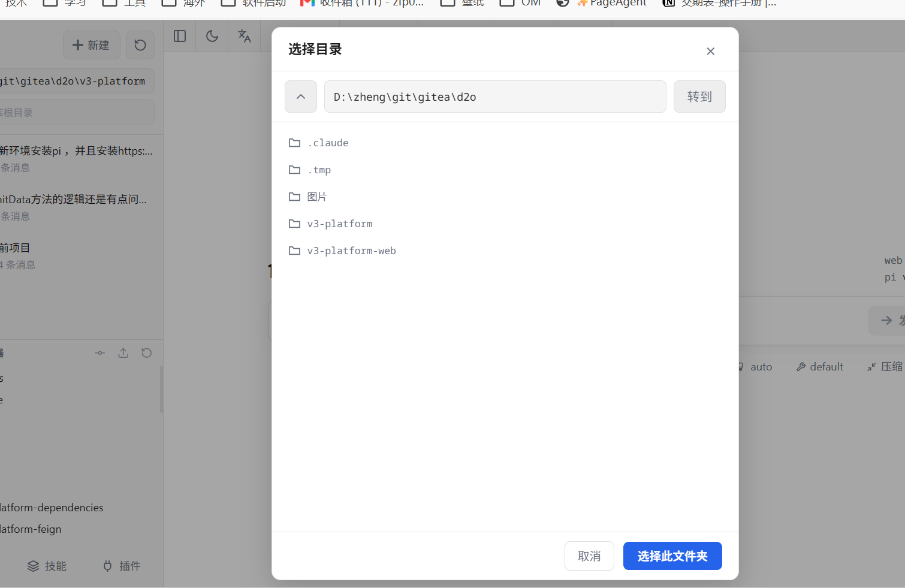Click the commit graph icon in lower sidebar
Image resolution: width=905 pixels, height=588 pixels.
[100, 353]
